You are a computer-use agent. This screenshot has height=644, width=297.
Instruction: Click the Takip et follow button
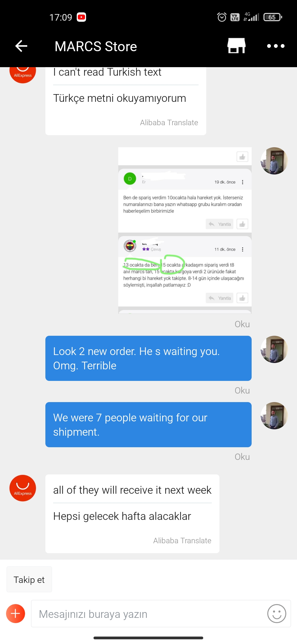pyautogui.click(x=29, y=580)
